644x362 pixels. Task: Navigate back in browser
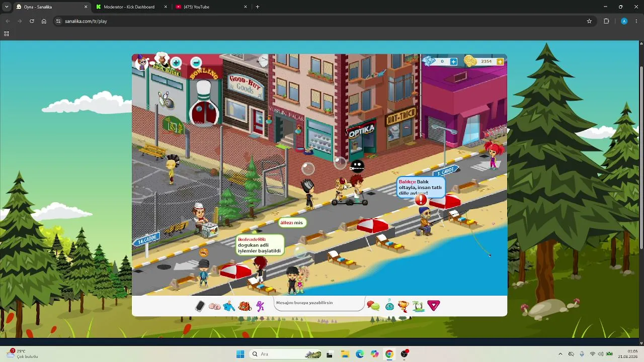[x=8, y=21]
